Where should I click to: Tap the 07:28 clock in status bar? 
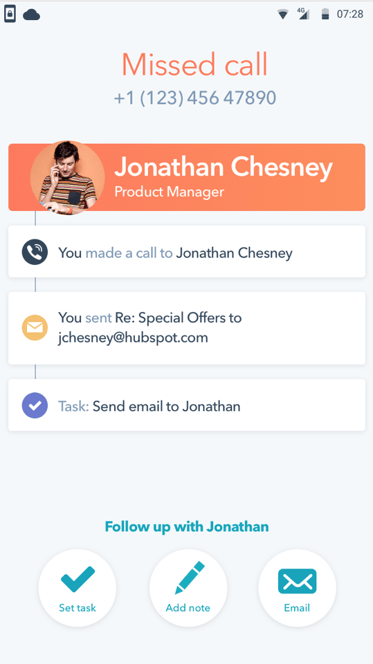(350, 14)
